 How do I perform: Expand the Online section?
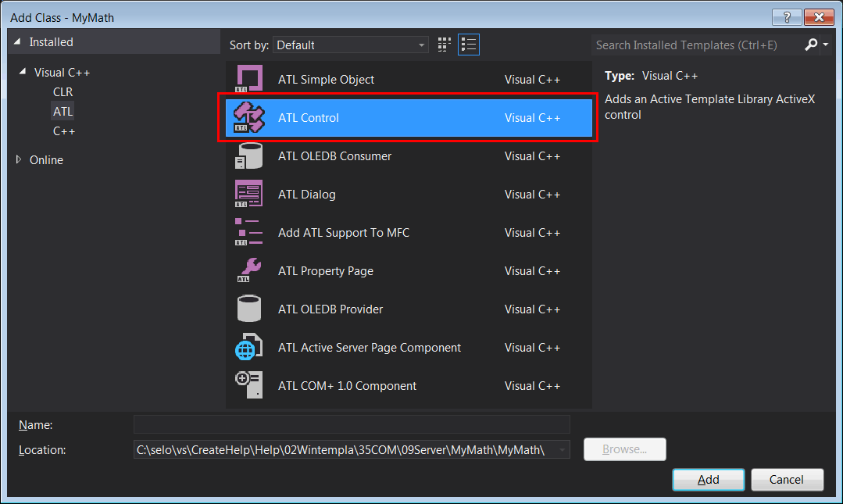19,159
